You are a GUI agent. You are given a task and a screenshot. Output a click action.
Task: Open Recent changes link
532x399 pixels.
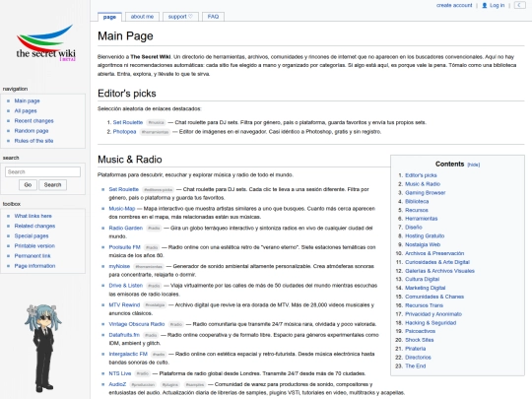(x=33, y=121)
